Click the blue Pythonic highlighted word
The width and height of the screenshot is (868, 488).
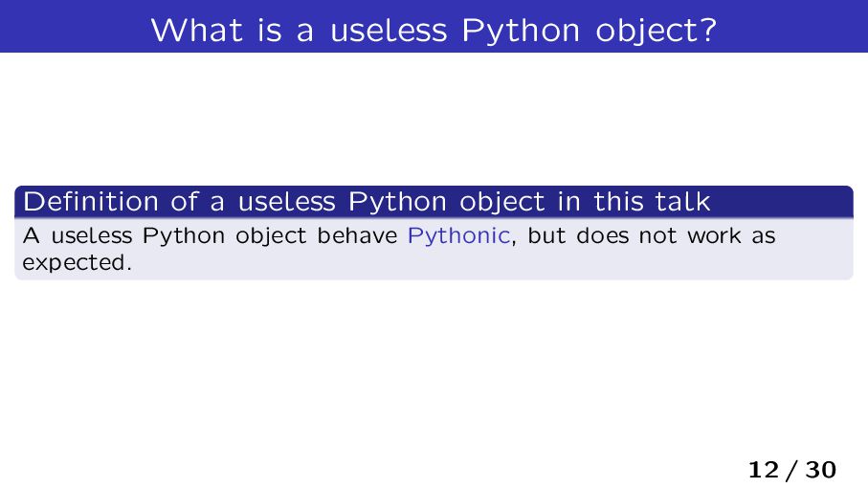tap(458, 236)
